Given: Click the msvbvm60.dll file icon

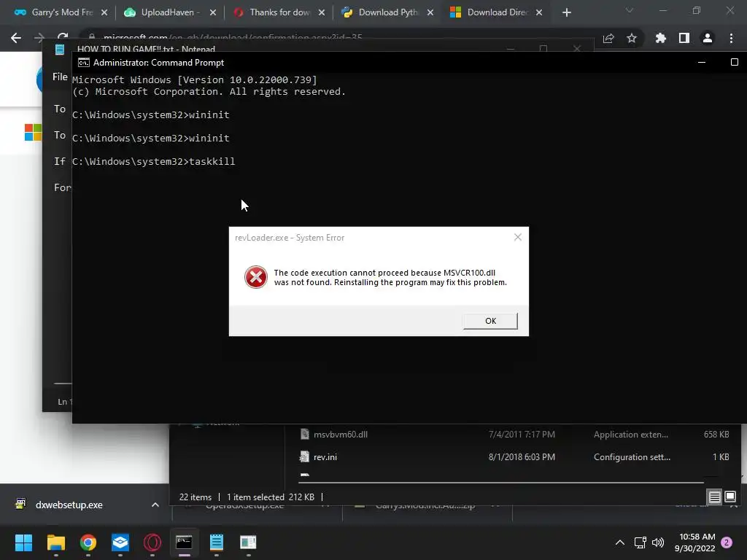Looking at the screenshot, I should click(x=304, y=435).
